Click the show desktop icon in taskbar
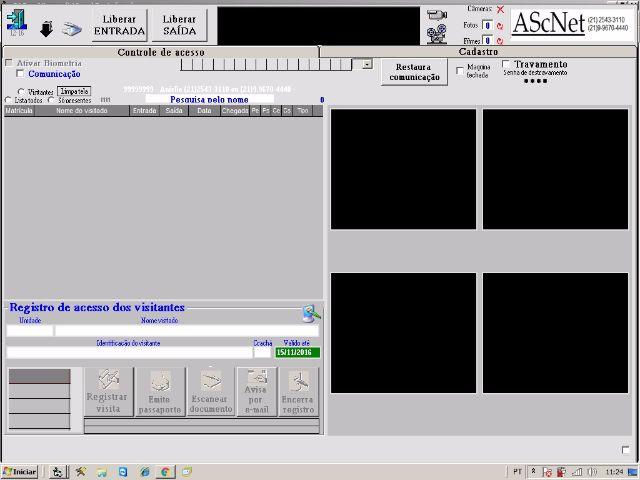The width and height of the screenshot is (640, 480). click(x=633, y=472)
